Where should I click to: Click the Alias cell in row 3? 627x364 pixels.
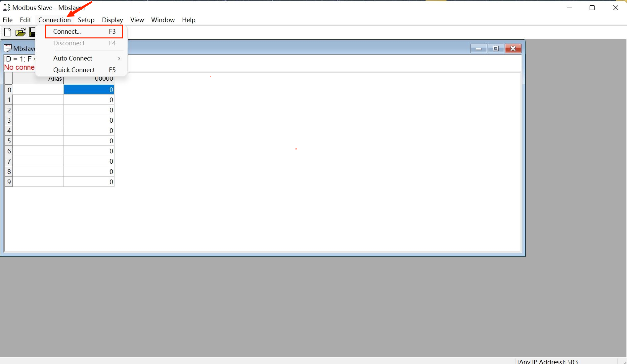click(38, 120)
